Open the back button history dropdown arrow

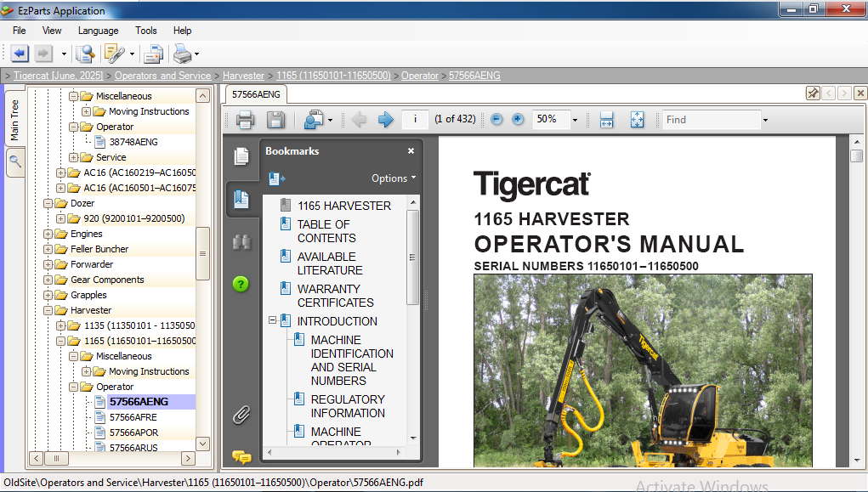pyautogui.click(x=64, y=54)
